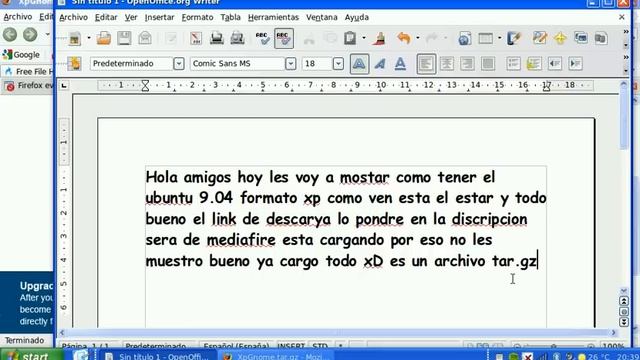Open the page print preview
This screenshot has height=360, width=640.
tap(237, 38)
